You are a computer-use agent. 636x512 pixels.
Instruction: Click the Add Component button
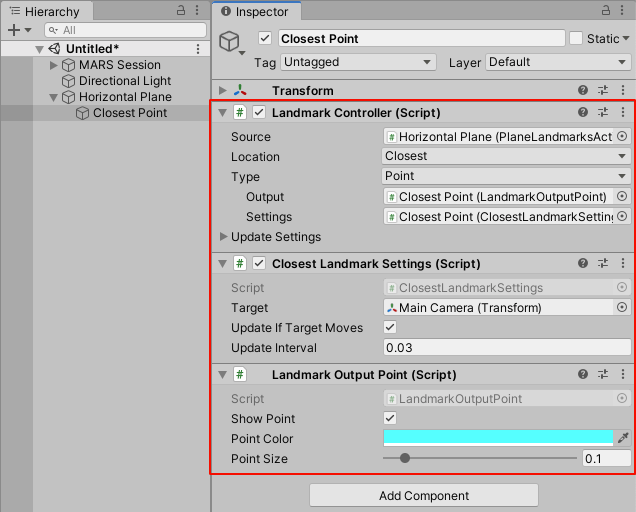[x=424, y=496]
